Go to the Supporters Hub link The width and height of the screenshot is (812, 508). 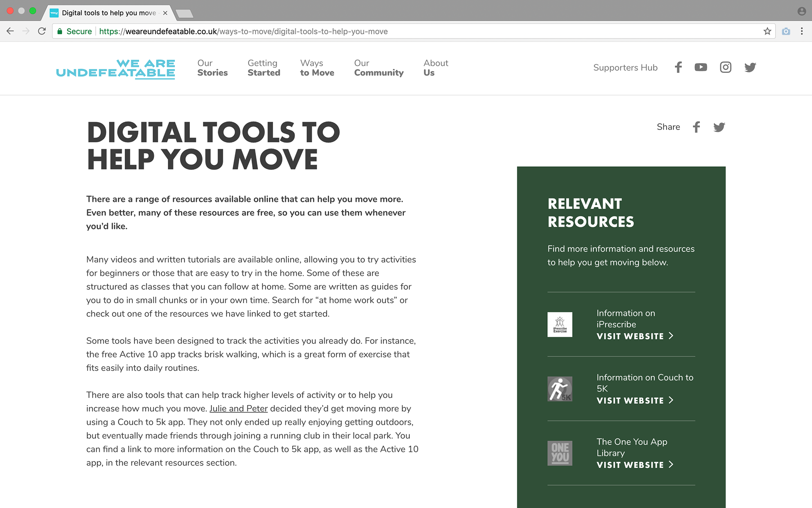pyautogui.click(x=625, y=68)
